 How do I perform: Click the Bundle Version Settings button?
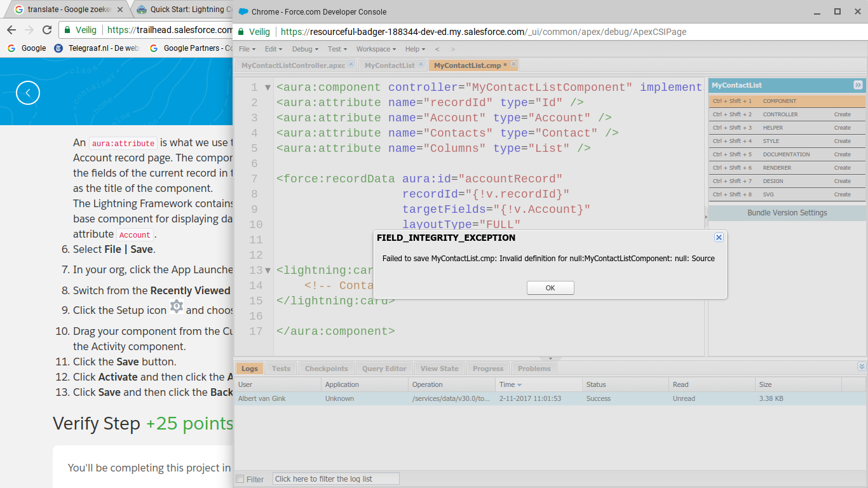pos(787,213)
